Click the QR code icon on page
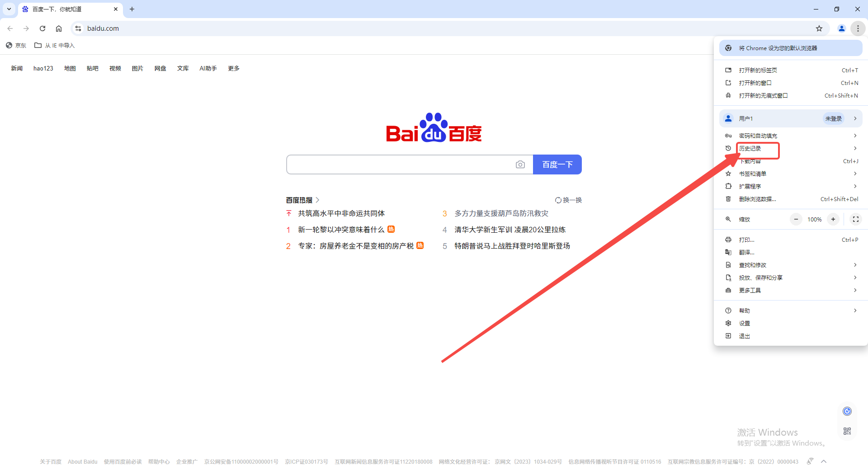 click(x=847, y=431)
